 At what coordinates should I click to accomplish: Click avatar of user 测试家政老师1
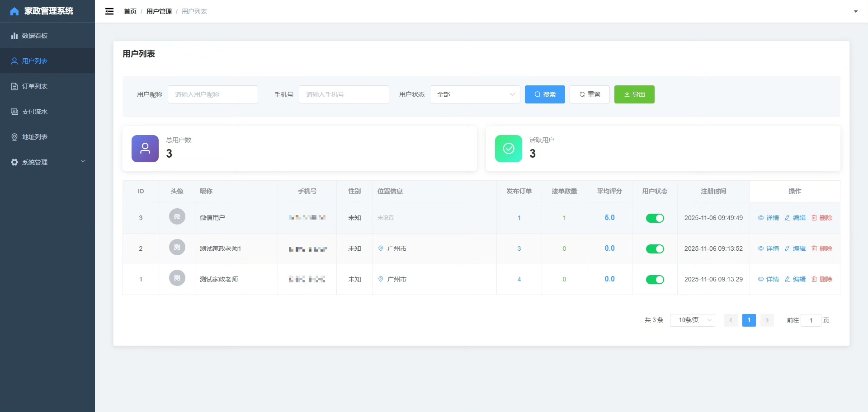[177, 248]
